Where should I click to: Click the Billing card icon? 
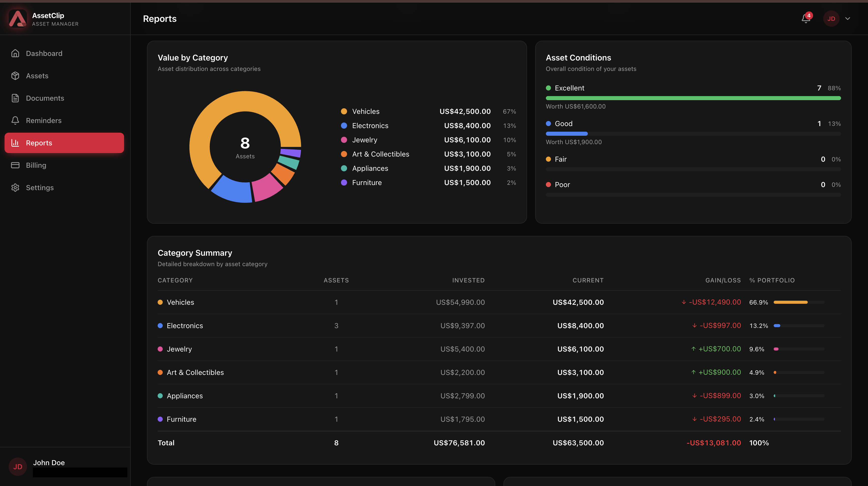click(15, 165)
